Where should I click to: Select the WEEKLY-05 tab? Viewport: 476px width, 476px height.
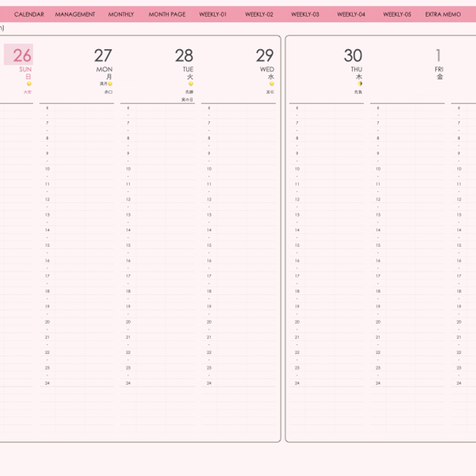[397, 14]
